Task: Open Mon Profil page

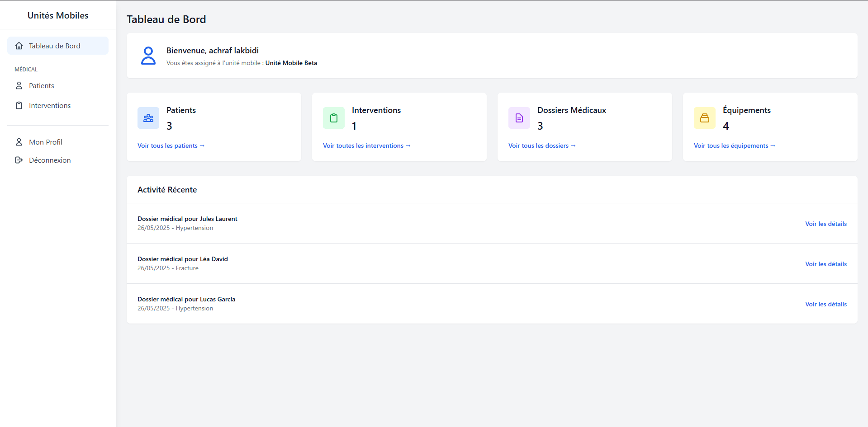Action: [x=58, y=142]
